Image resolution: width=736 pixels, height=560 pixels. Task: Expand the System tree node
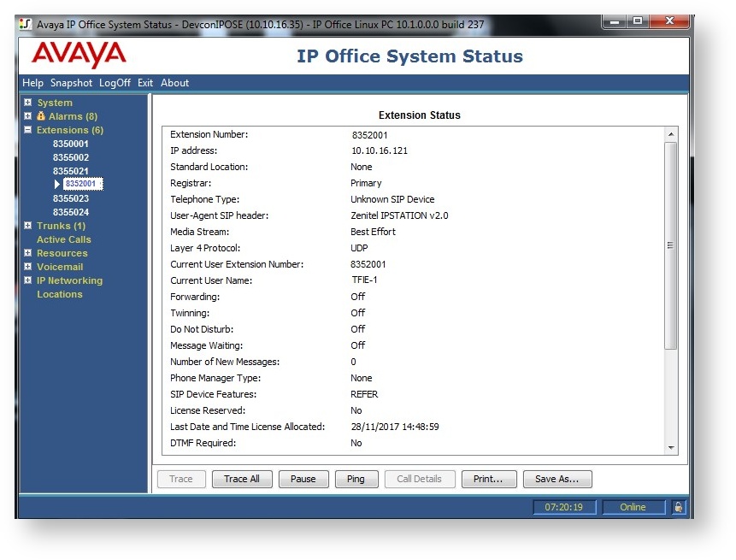click(x=28, y=103)
